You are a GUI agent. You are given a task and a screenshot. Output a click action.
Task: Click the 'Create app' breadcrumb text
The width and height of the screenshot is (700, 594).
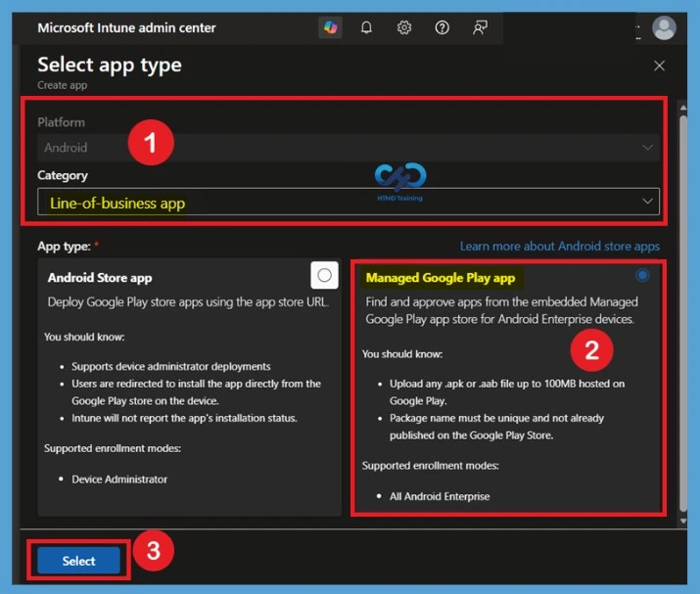(x=62, y=85)
